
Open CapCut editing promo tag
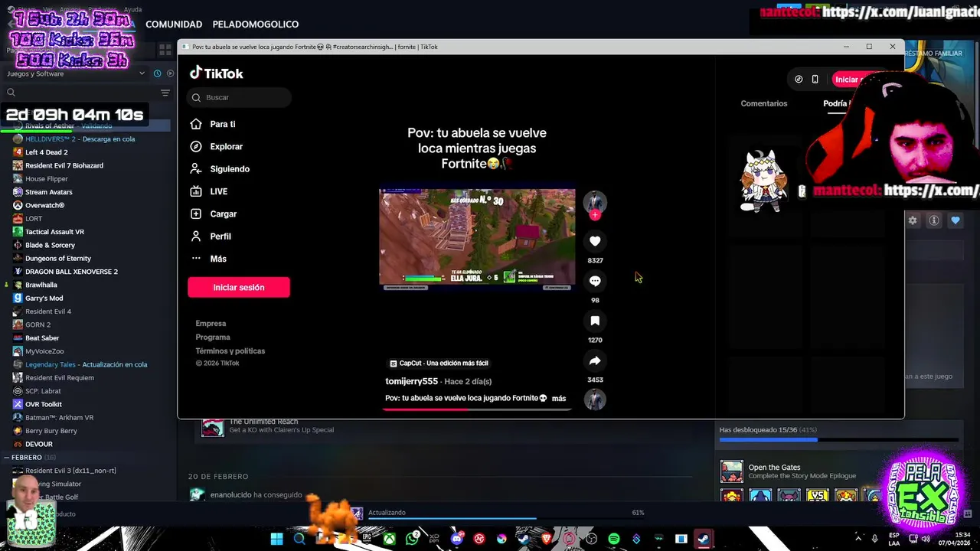[x=439, y=364]
